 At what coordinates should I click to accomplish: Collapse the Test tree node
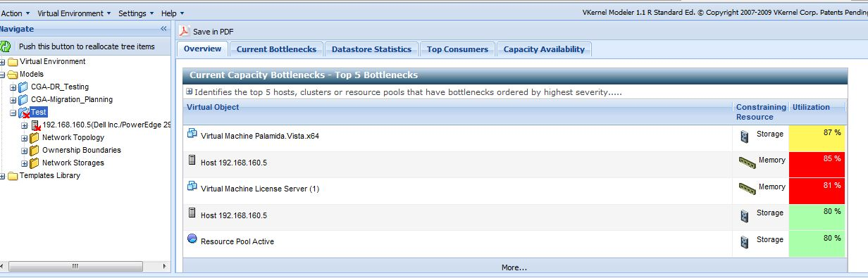(13, 113)
